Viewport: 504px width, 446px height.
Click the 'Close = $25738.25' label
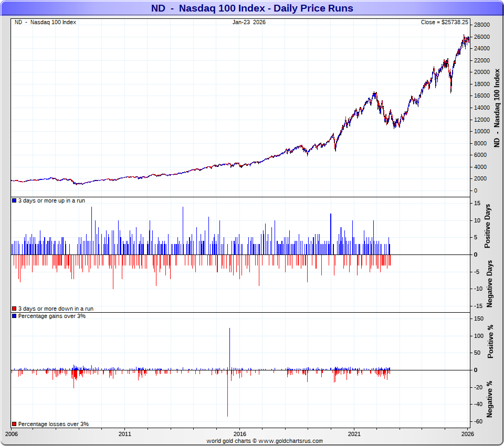pyautogui.click(x=445, y=22)
